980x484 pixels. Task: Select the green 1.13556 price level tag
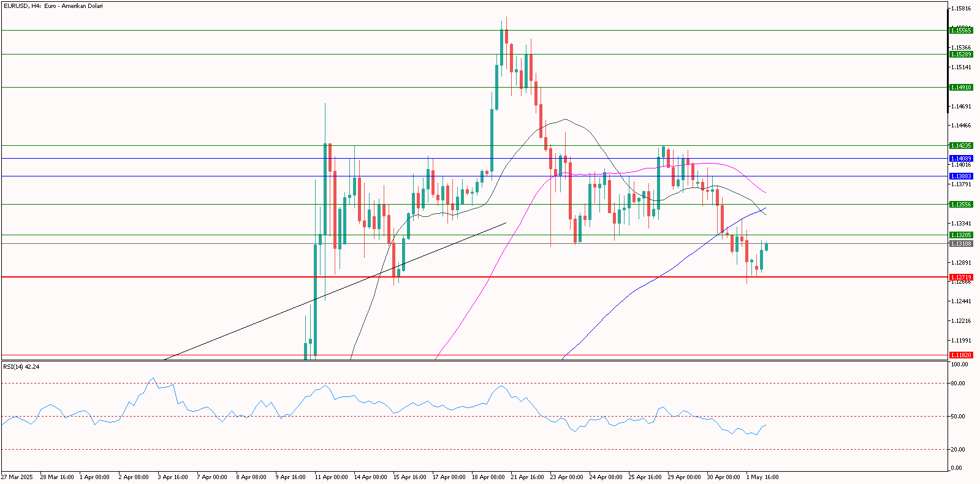960,204
